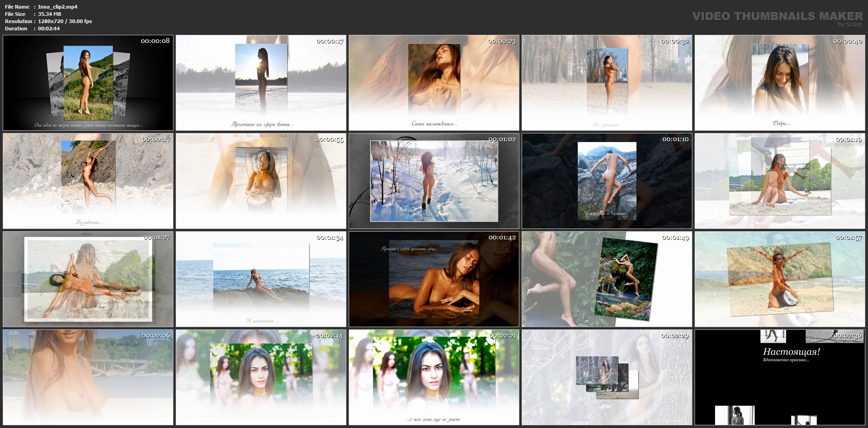The image size is (868, 428).
Task: Click the frame timestamped 00:00:32
Action: point(607,83)
